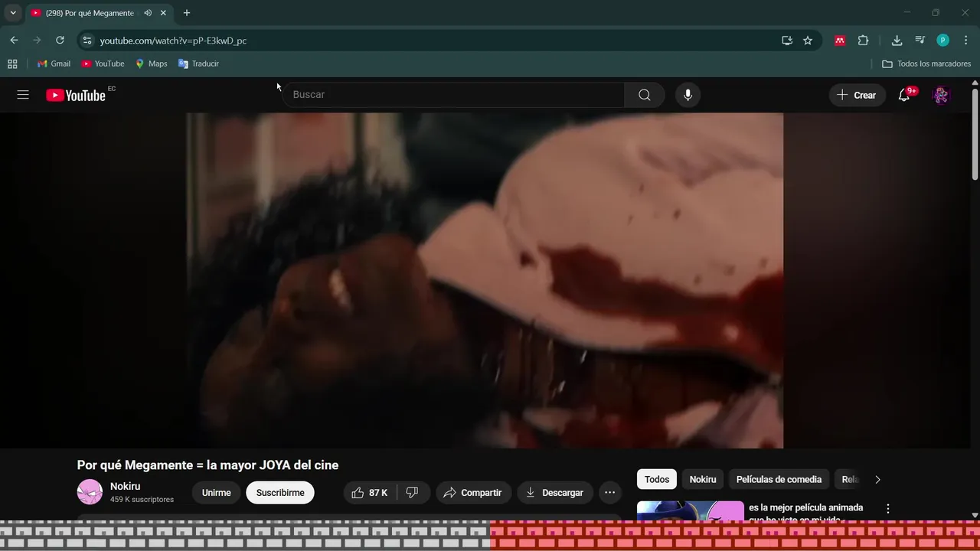Go to YouTube home via logo
The image size is (980, 551).
click(76, 95)
